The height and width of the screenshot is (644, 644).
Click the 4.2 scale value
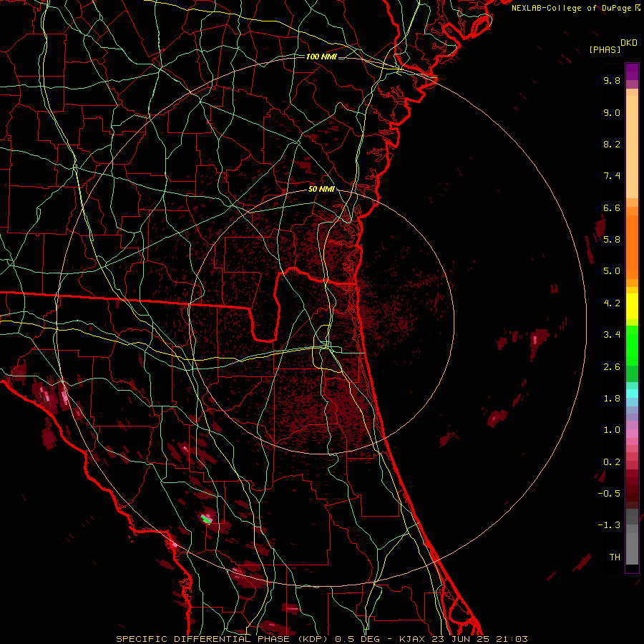[x=612, y=303]
